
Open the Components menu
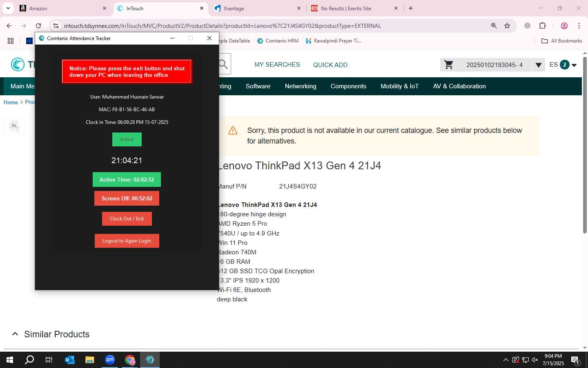[348, 86]
